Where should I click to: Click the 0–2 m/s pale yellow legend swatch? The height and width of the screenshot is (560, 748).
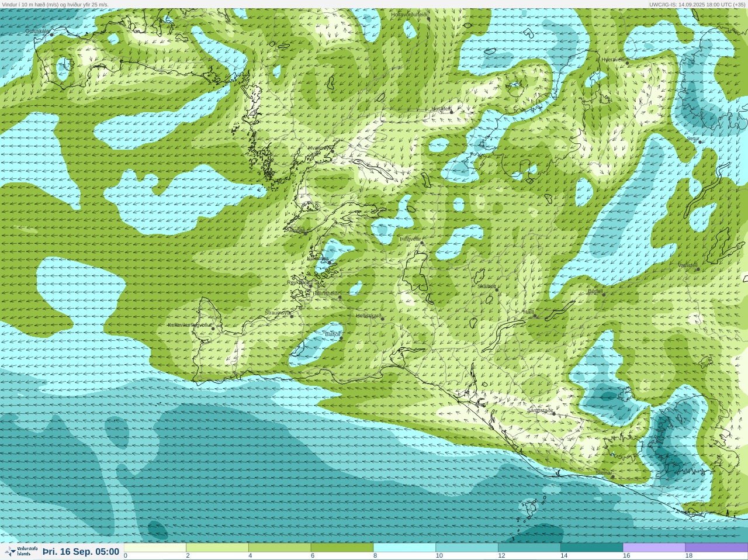click(x=155, y=548)
